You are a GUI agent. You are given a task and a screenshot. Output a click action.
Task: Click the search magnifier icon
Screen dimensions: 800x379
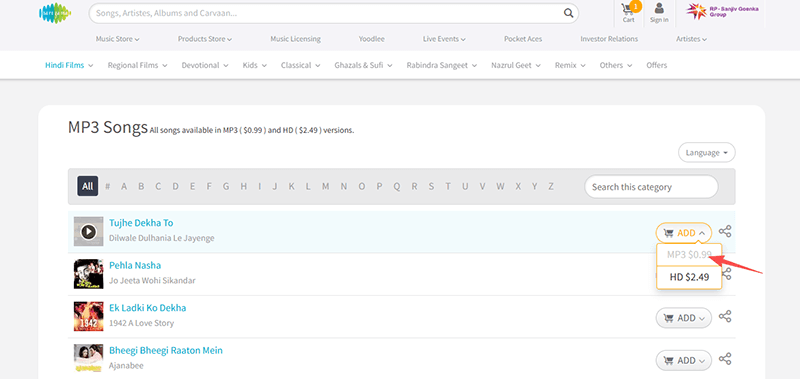point(568,13)
